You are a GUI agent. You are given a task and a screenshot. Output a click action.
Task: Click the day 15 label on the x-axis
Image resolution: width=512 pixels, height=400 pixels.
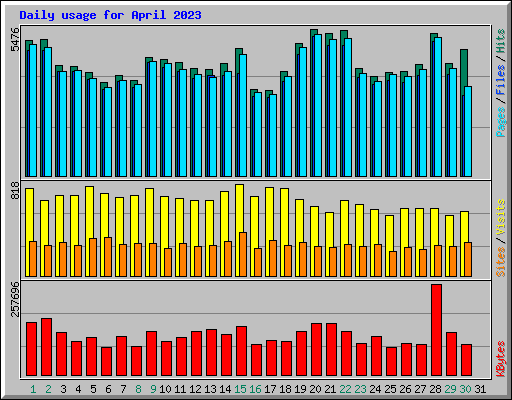point(240,389)
